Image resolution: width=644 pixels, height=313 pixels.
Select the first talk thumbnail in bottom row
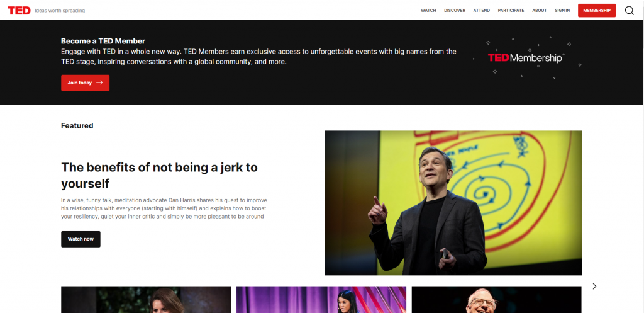point(146,300)
